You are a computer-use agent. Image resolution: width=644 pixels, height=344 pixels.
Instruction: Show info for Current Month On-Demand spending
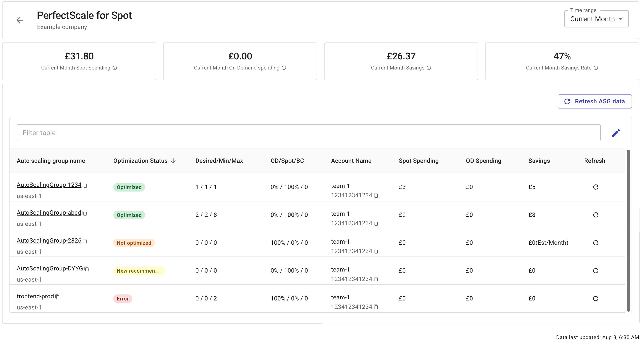click(284, 68)
